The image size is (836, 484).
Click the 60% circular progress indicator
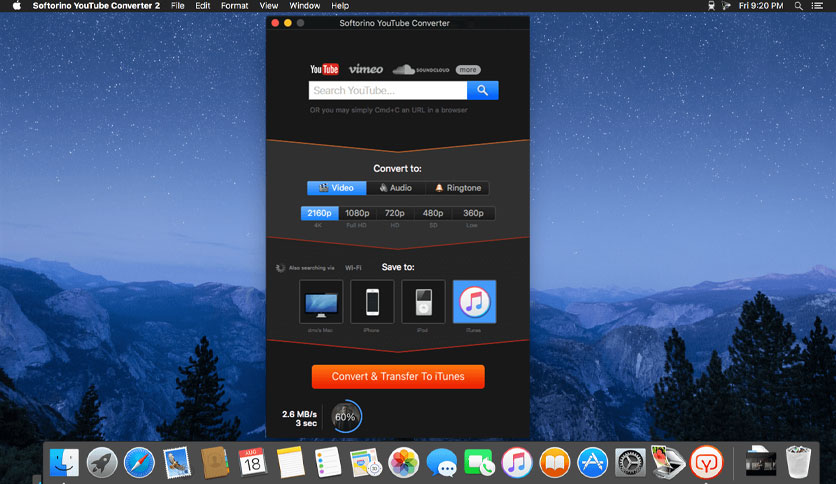click(345, 416)
